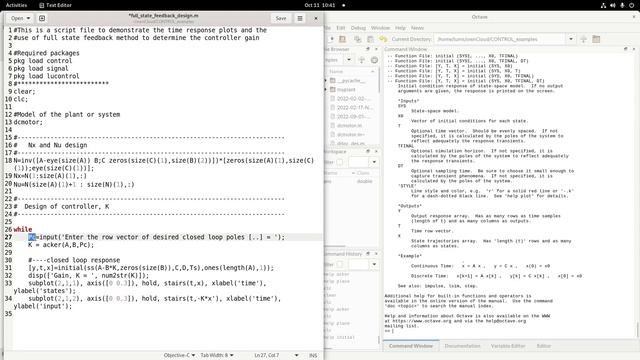Image resolution: width=640 pixels, height=360 pixels.
Task: Click the Class column header in Workspace
Action: coord(363,173)
